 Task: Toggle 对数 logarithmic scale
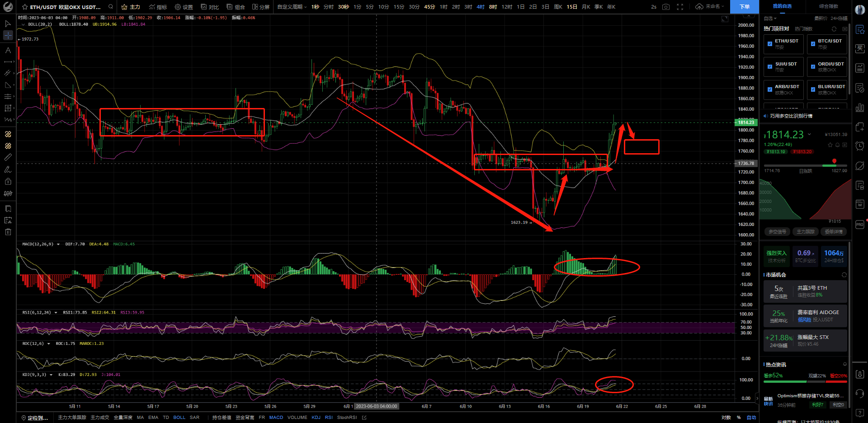726,418
